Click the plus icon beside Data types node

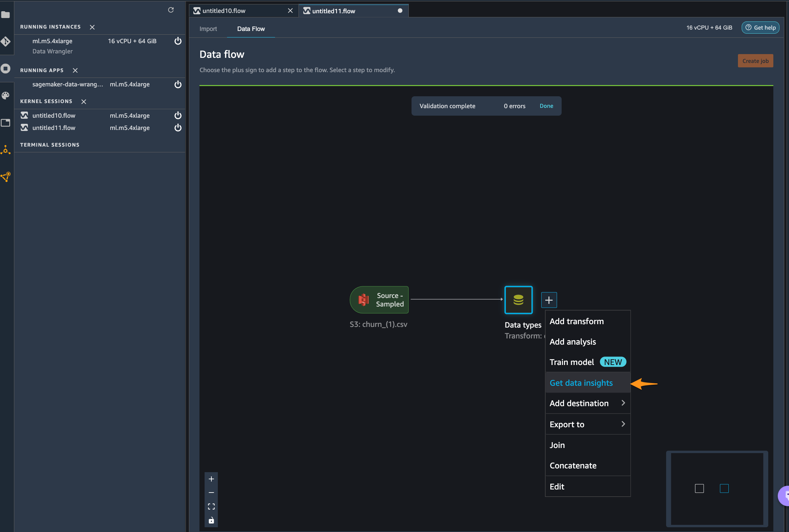point(549,300)
